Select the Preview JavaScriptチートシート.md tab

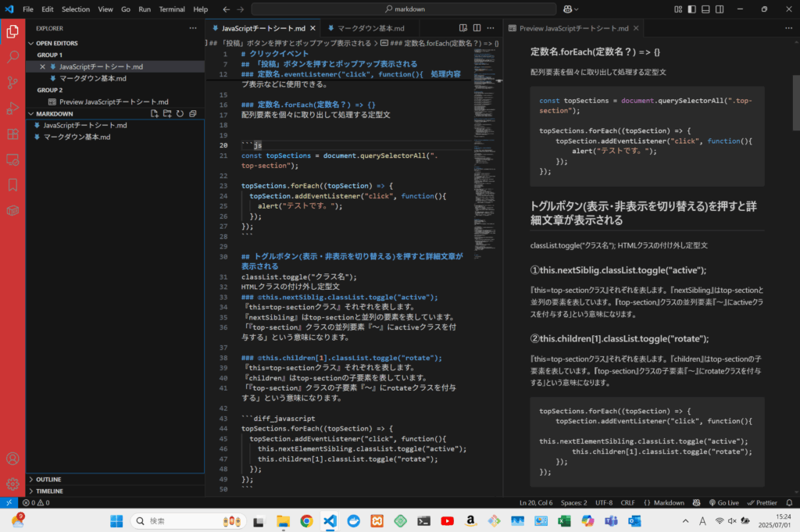pyautogui.click(x=573, y=29)
